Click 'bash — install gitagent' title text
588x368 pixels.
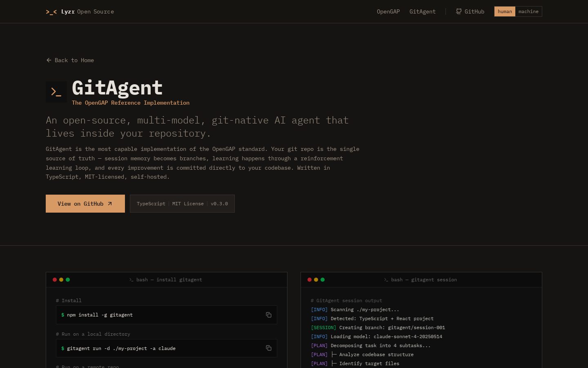point(169,280)
